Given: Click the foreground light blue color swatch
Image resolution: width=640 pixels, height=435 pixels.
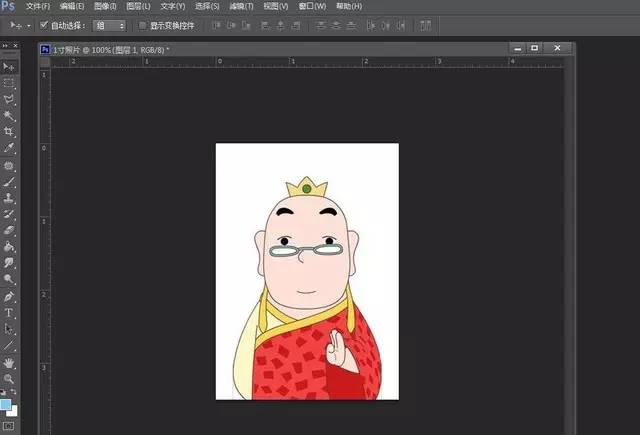Looking at the screenshot, I should [x=5, y=404].
